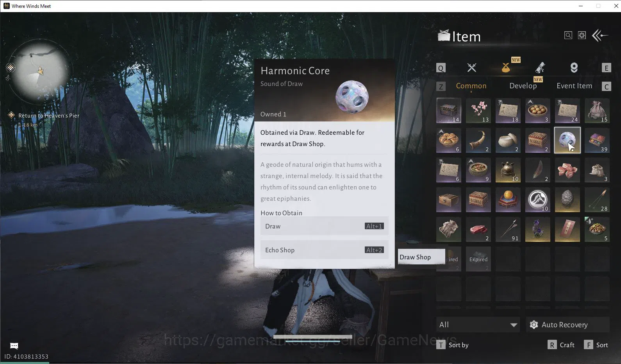This screenshot has height=364, width=621.
Task: Open the Sort by option
Action: tap(452, 345)
